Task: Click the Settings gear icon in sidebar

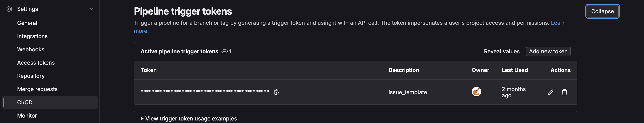Action: (x=9, y=9)
